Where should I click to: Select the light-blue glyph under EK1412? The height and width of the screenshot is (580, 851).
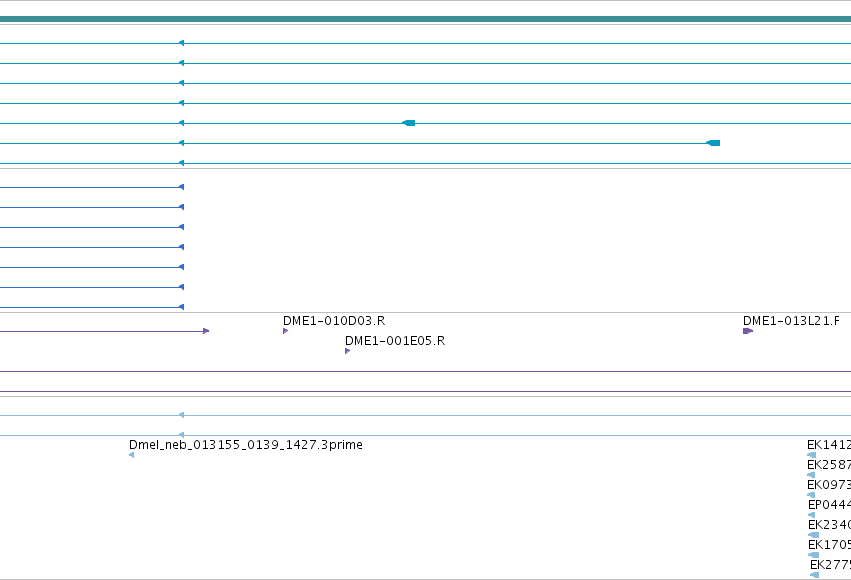click(x=811, y=455)
